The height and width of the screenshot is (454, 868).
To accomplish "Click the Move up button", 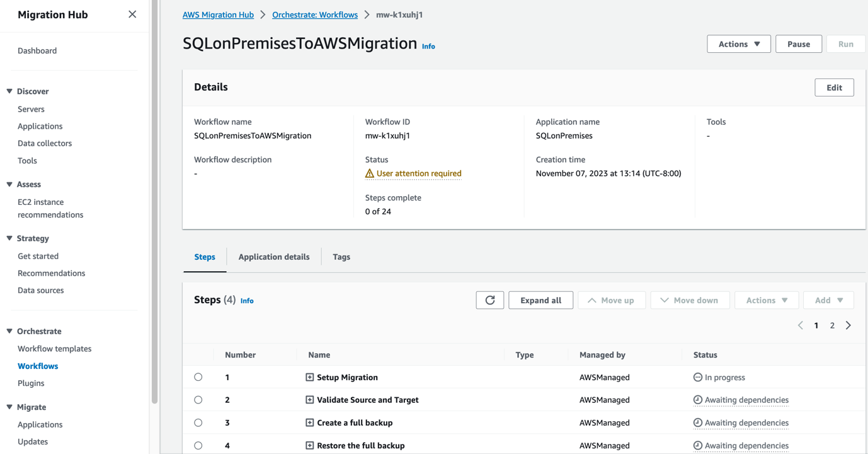I will tap(612, 300).
